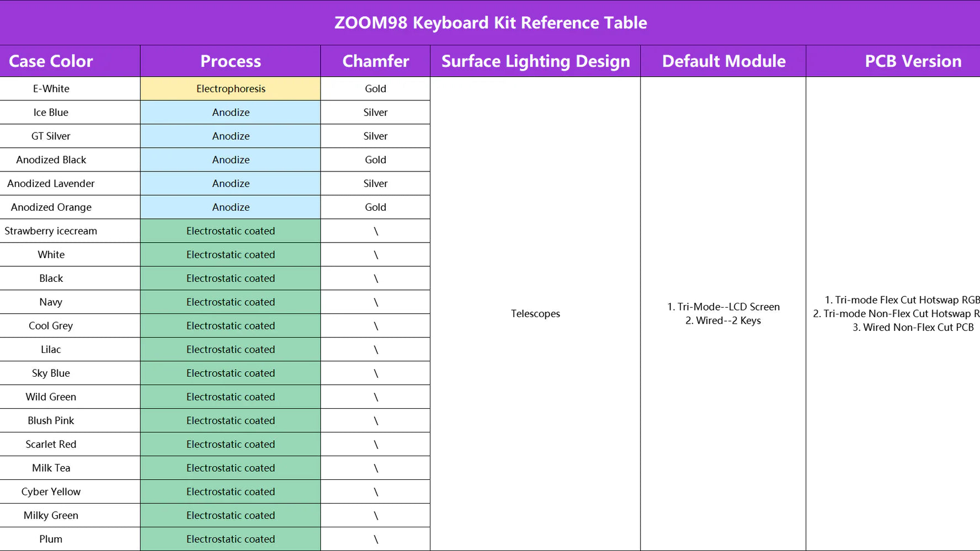Screen dimensions: 980x551
Task: Select the Telescopes cell
Action: pyautogui.click(x=535, y=314)
